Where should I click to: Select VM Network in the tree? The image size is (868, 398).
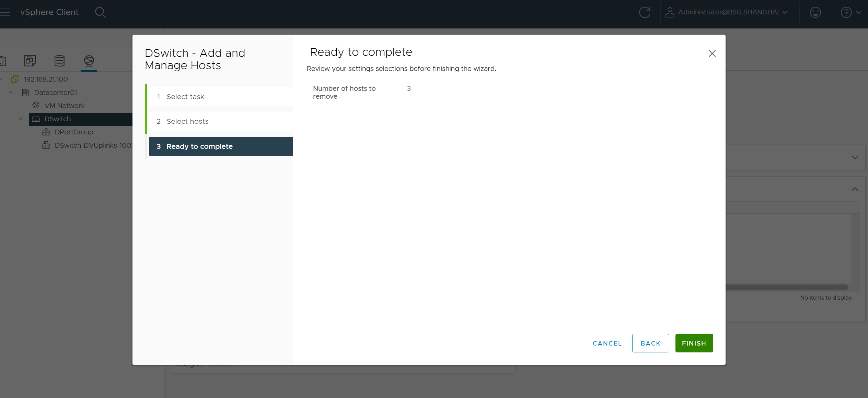(x=64, y=106)
